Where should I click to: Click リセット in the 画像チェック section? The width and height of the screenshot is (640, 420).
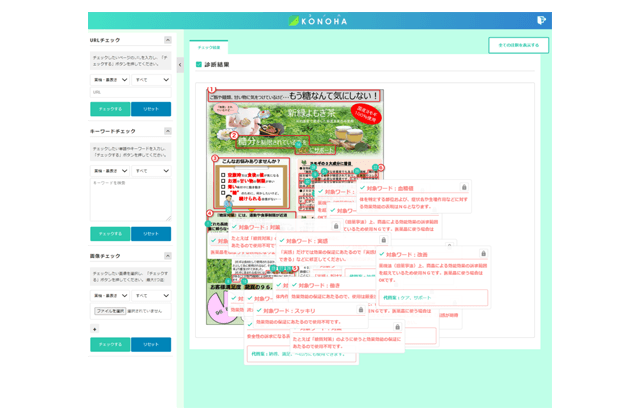151,344
